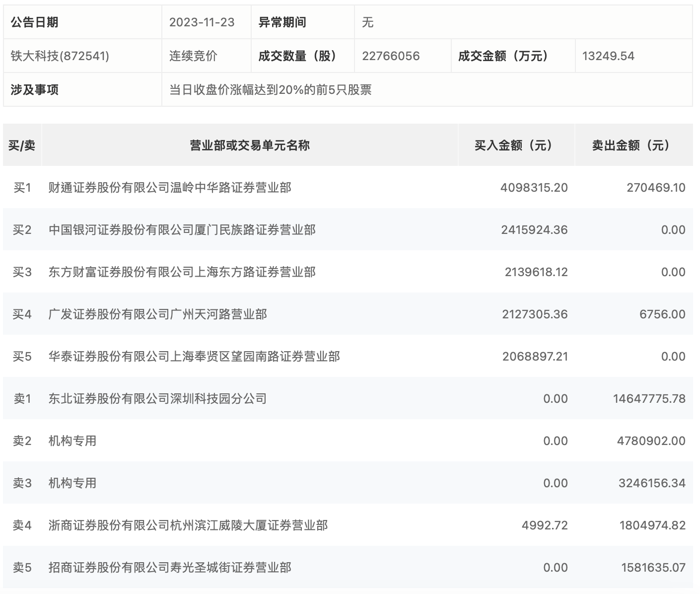Click 机构专用 in the 卖2 row
Image resolution: width=700 pixels, height=594 pixels.
tap(72, 441)
